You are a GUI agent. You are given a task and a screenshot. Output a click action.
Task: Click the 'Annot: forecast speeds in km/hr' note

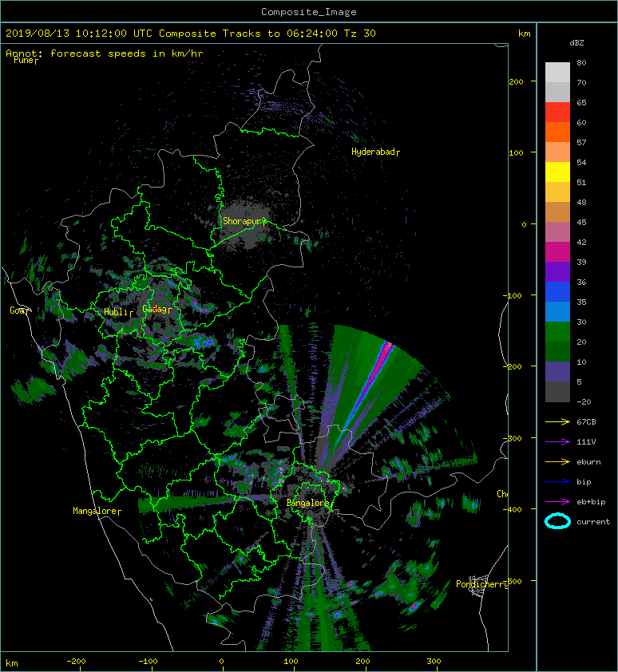pos(105,53)
